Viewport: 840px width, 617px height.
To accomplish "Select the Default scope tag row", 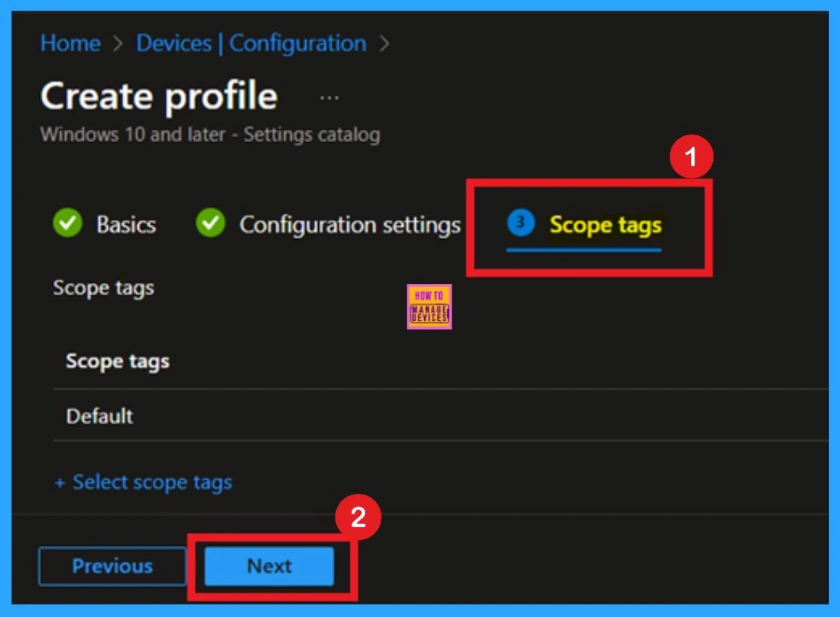I will tap(99, 416).
